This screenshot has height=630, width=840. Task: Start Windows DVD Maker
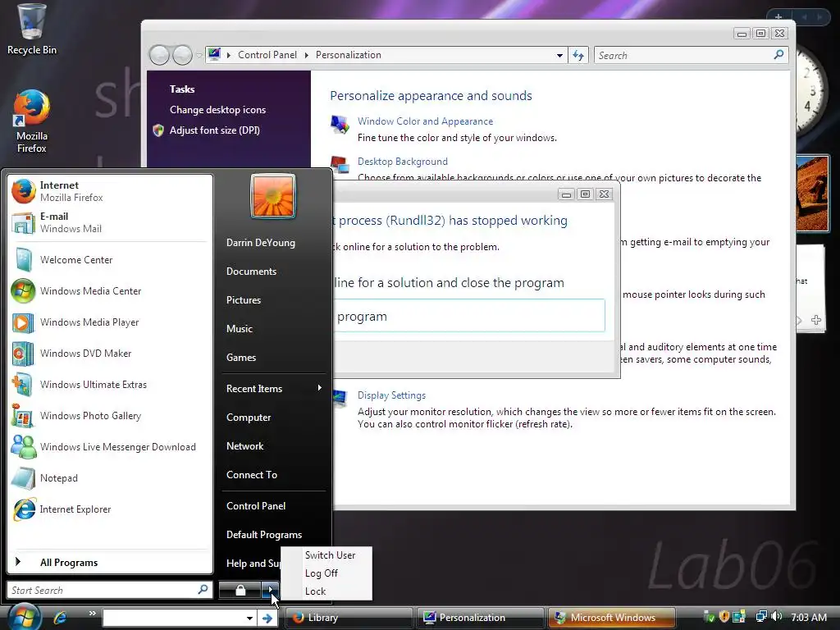(110, 353)
